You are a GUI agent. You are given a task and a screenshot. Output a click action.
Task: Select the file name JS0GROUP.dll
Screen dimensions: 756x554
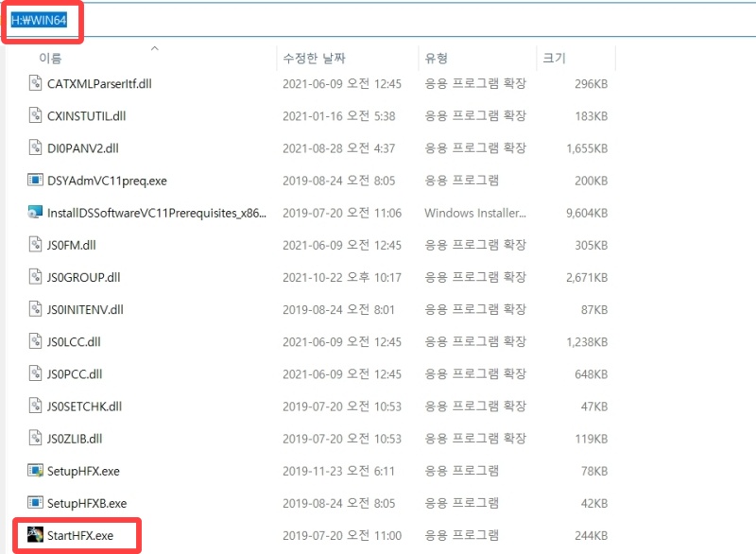(x=84, y=278)
